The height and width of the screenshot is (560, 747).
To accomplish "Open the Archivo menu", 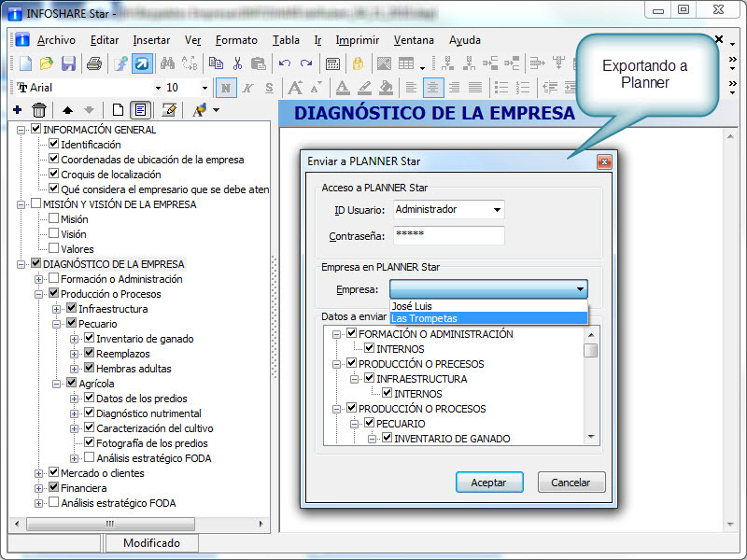I will [x=56, y=40].
